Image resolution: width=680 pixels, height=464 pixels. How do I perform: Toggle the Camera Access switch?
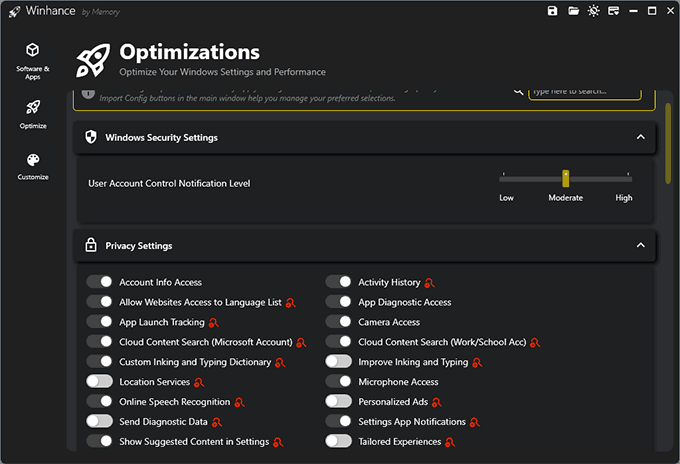(339, 322)
